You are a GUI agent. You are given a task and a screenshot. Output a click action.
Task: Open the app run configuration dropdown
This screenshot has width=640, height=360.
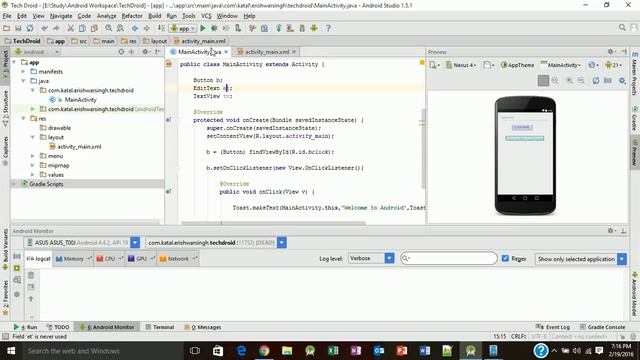183,28
